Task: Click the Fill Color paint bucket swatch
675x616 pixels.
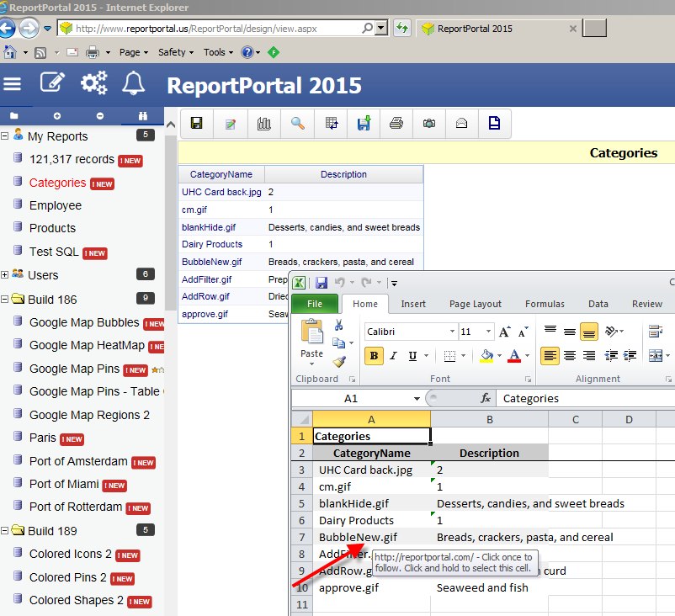Action: pyautogui.click(x=486, y=356)
